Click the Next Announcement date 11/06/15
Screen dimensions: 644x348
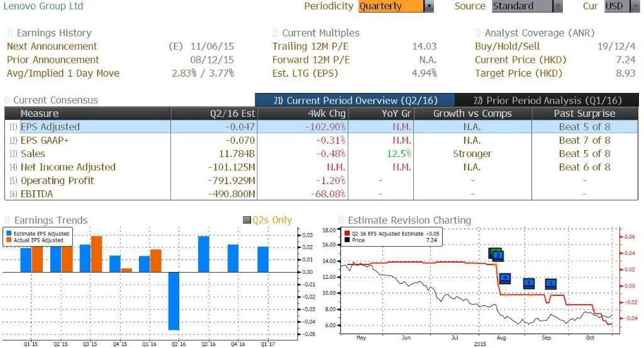pyautogui.click(x=212, y=46)
